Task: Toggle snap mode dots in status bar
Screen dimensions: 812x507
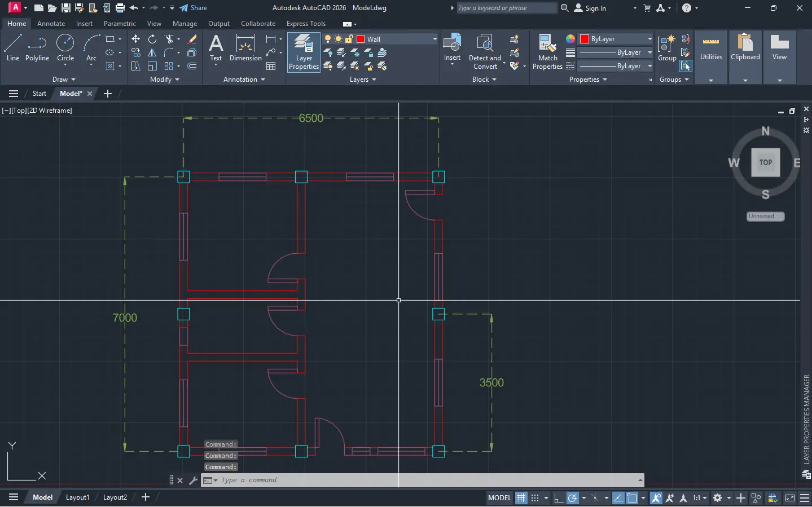Action: tap(535, 498)
